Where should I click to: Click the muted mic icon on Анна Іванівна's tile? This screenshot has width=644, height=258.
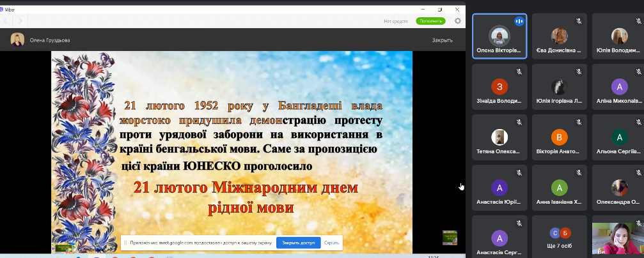coord(578,172)
